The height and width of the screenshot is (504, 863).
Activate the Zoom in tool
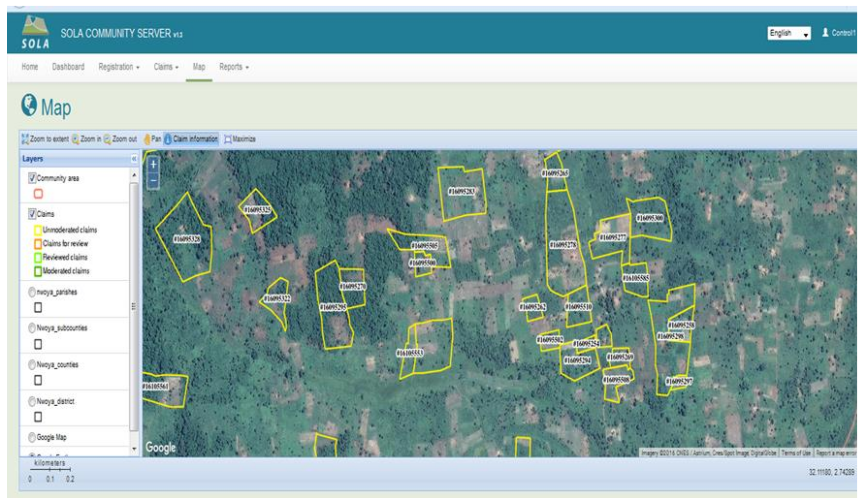click(x=87, y=139)
